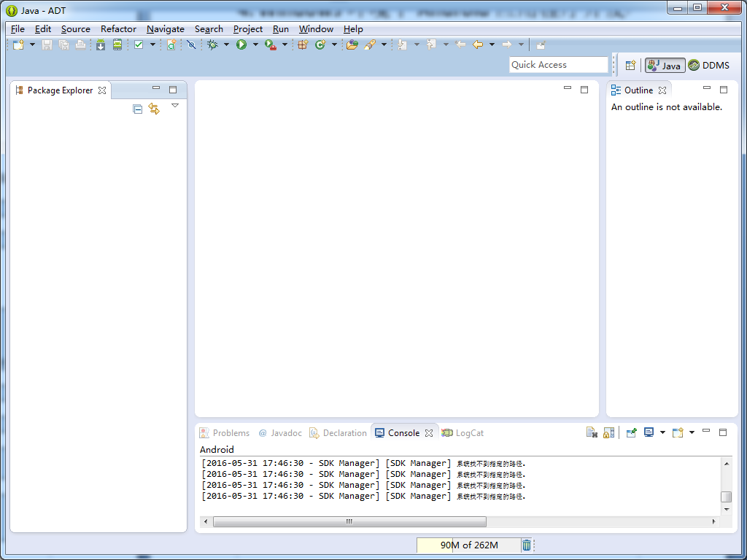Click the External Tools run icon
The width and height of the screenshot is (747, 560).
tap(271, 44)
